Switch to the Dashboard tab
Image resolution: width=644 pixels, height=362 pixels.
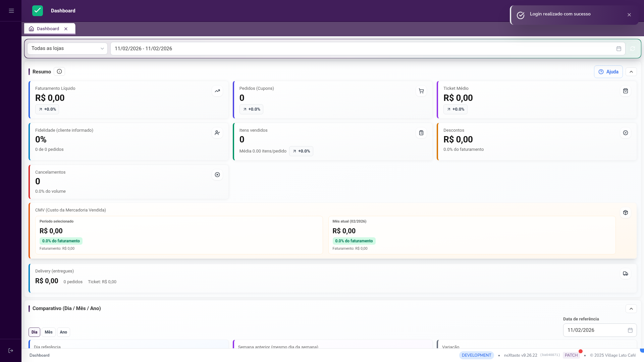(x=48, y=28)
